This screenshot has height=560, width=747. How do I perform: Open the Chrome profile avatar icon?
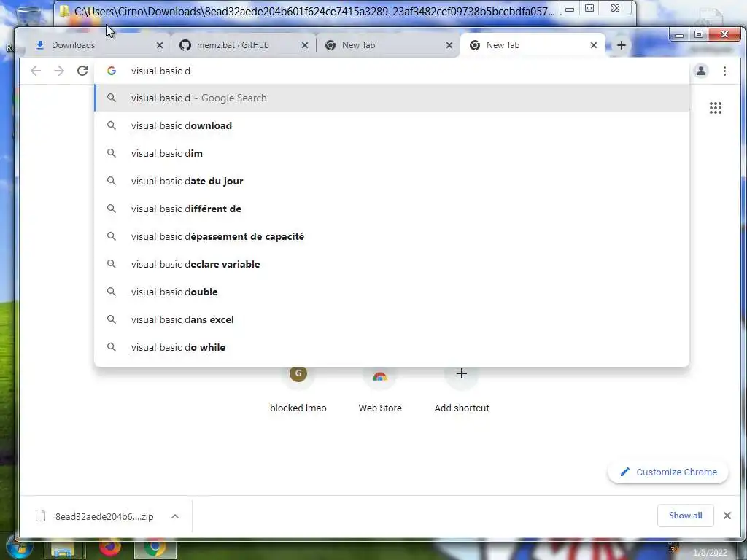pos(701,71)
